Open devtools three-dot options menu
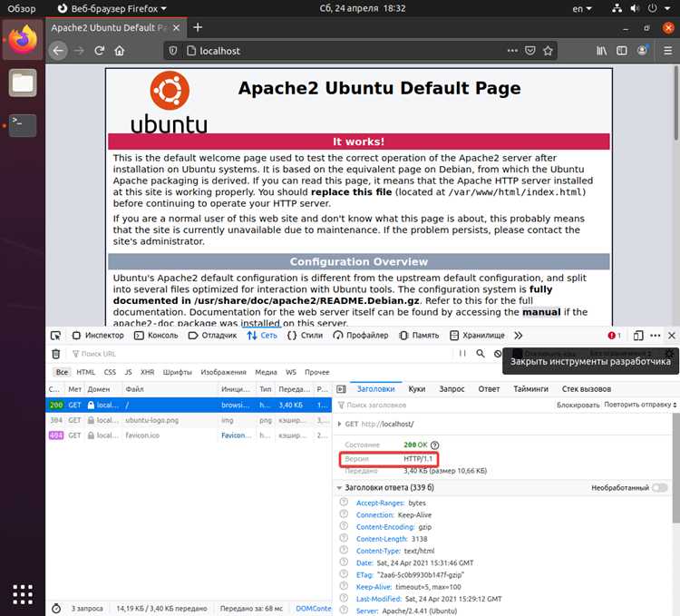This screenshot has width=680, height=616. point(656,336)
